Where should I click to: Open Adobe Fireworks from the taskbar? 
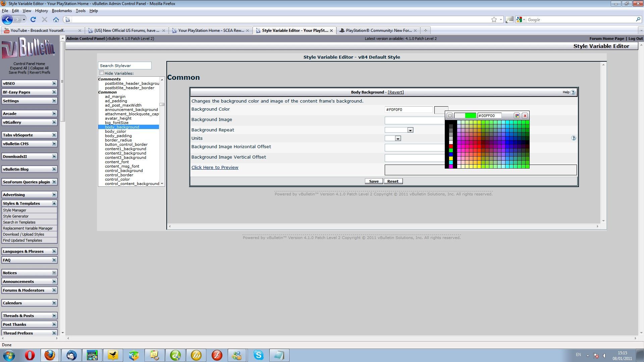coord(196,355)
